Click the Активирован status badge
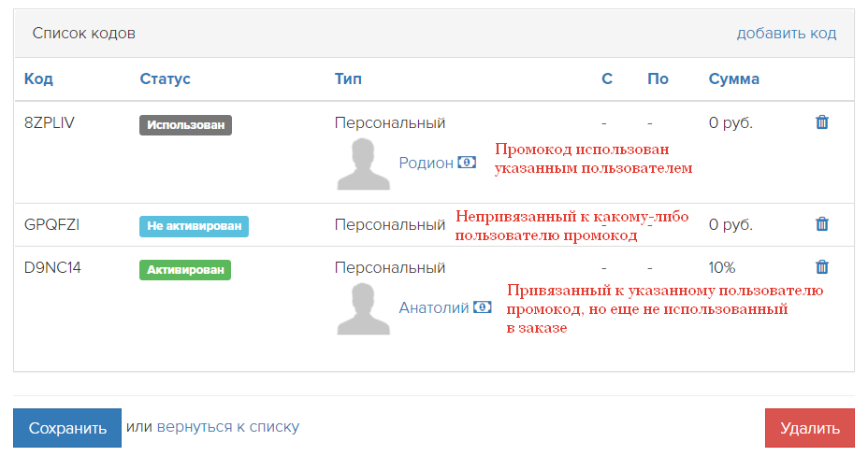The width and height of the screenshot is (868, 456). tap(185, 270)
